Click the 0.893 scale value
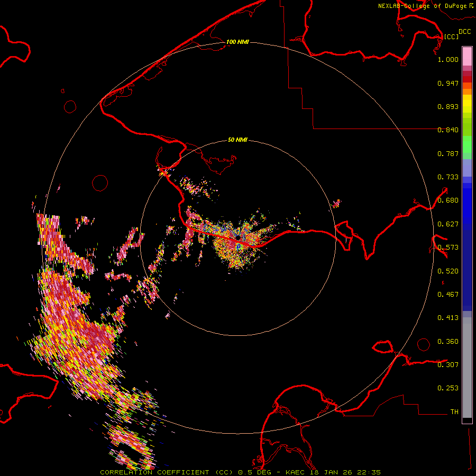The height and width of the screenshot is (476, 476). 448,106
